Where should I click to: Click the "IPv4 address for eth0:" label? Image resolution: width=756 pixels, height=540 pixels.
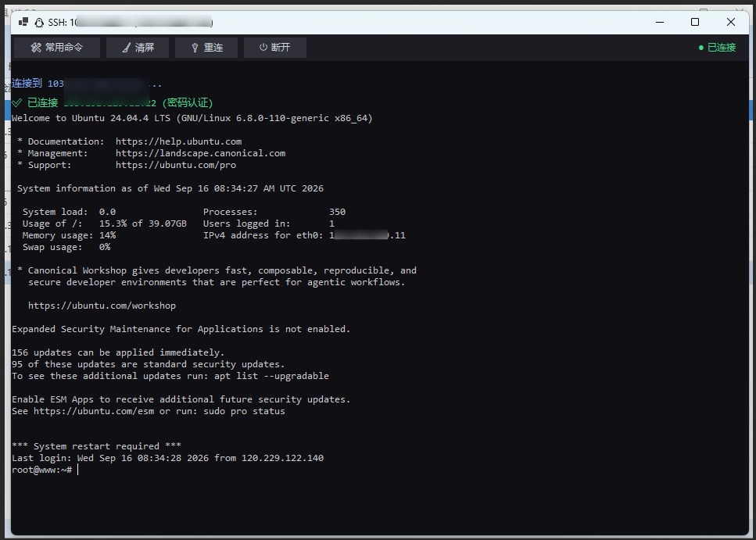pyautogui.click(x=263, y=235)
